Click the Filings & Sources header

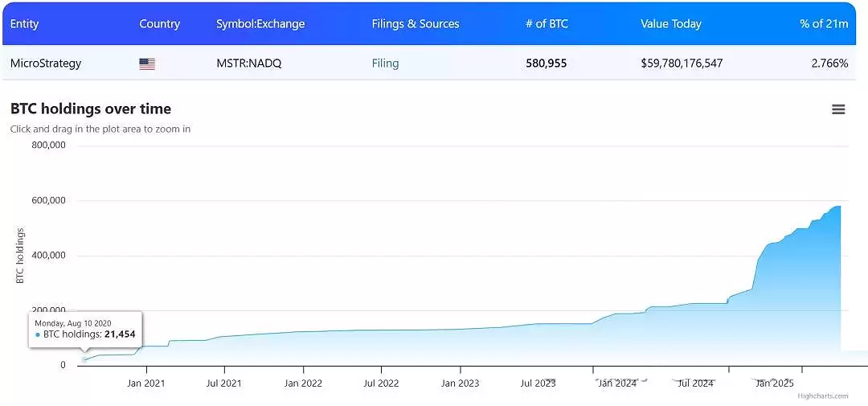416,24
